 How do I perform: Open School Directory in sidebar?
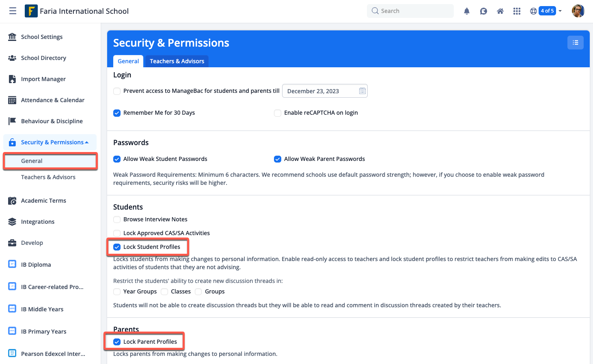coord(43,58)
